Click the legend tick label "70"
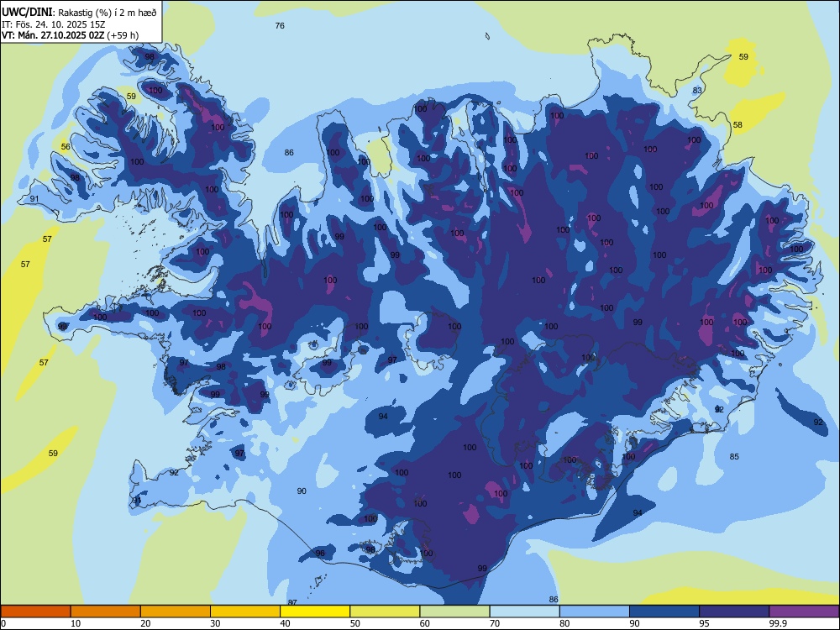Image resolution: width=840 pixels, height=630 pixels. point(495,623)
